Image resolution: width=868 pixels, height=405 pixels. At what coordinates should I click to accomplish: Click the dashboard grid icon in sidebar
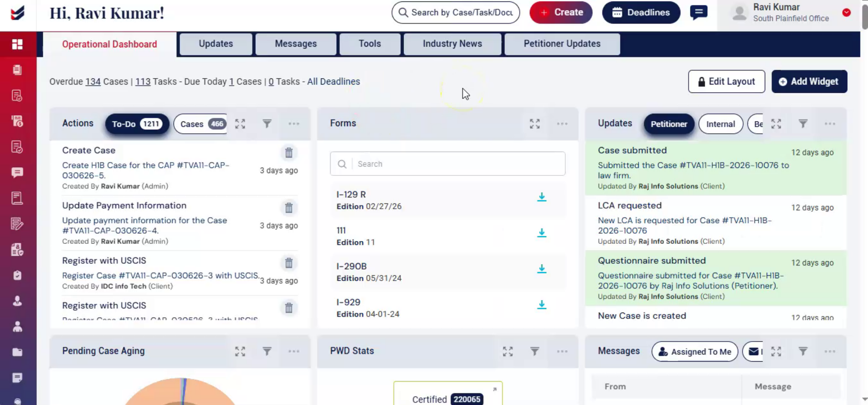17,44
